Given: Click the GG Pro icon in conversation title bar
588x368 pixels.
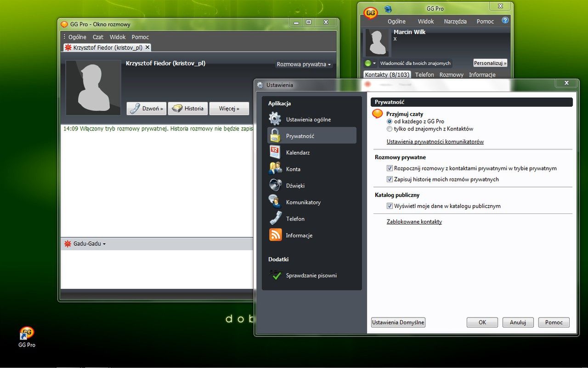Looking at the screenshot, I should pos(65,24).
